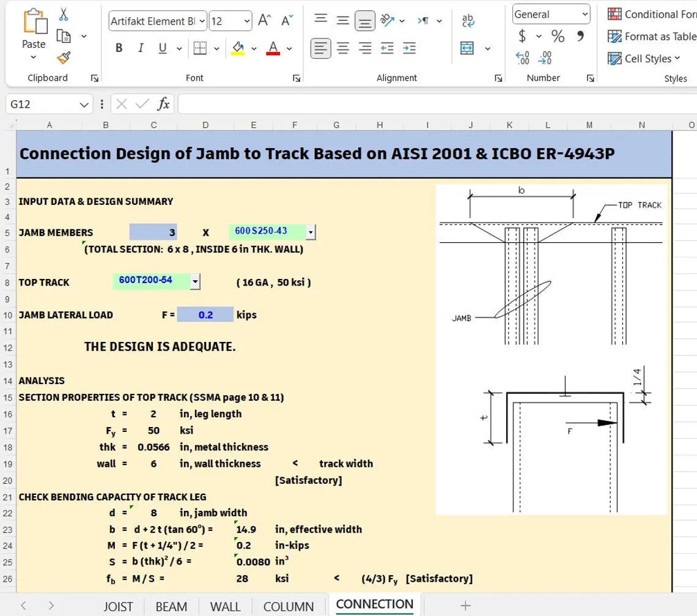Image resolution: width=697 pixels, height=616 pixels.
Task: Add a new sheet with plus button
Action: tap(465, 606)
